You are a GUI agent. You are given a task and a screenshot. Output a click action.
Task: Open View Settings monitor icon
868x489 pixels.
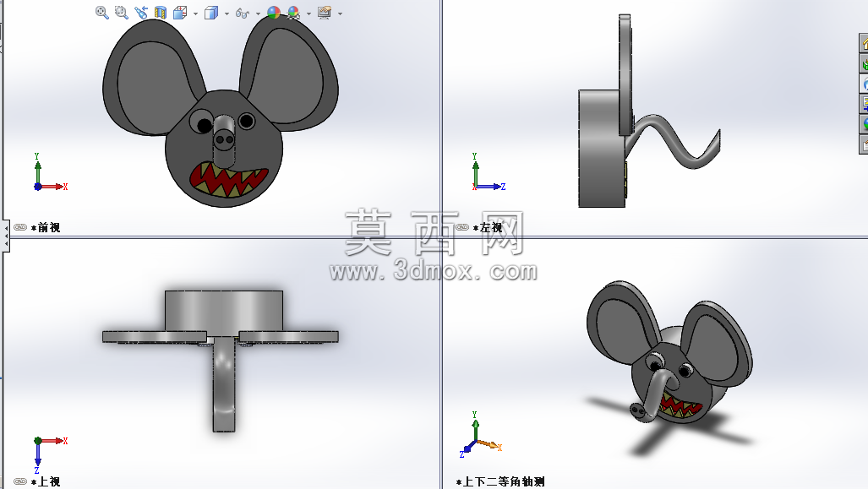pyautogui.click(x=325, y=13)
